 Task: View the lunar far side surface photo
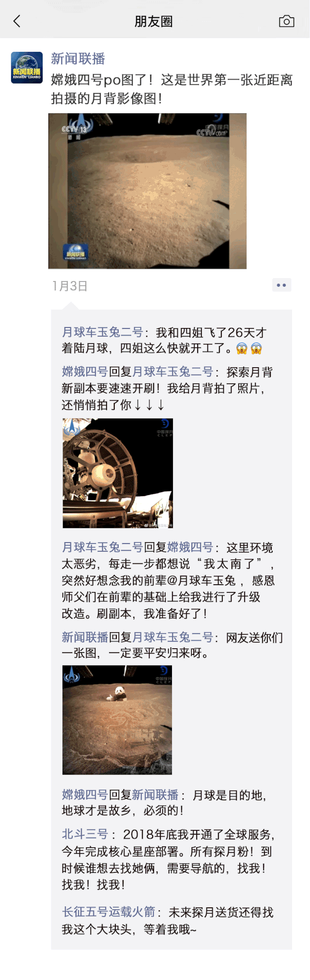click(x=147, y=191)
